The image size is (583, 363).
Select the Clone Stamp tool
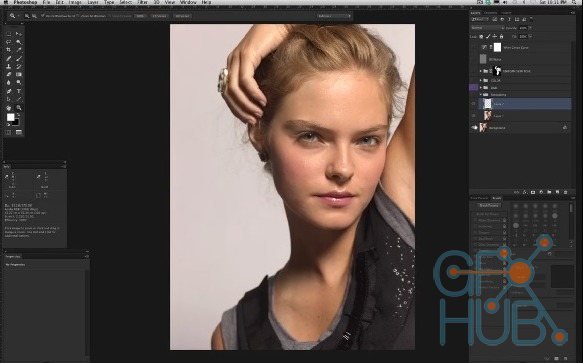(9, 66)
